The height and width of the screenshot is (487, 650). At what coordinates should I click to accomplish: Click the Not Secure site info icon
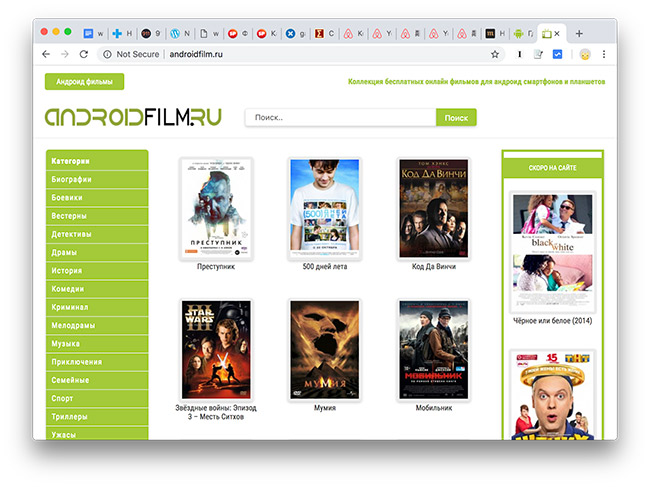coord(107,54)
